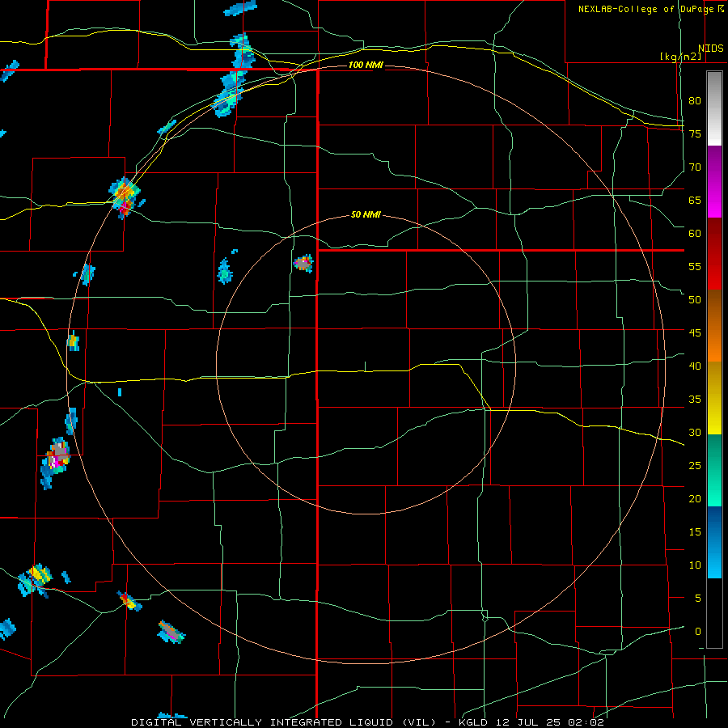Pick the blue band of color bar

pyautogui.click(x=714, y=542)
